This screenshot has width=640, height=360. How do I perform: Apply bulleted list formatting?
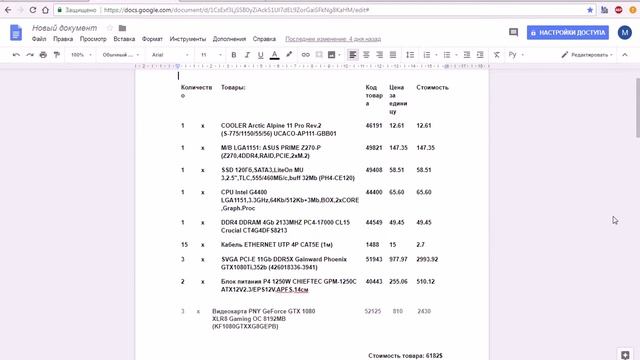pyautogui.click(x=447, y=55)
